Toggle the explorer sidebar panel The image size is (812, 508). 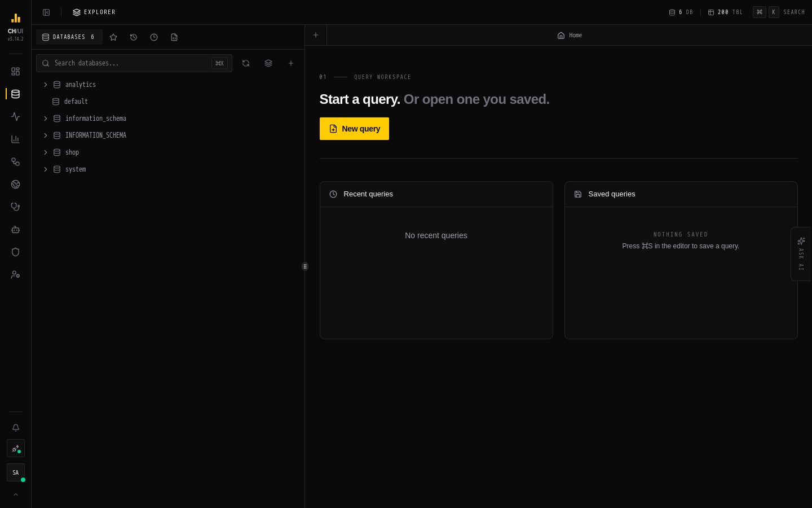click(46, 12)
